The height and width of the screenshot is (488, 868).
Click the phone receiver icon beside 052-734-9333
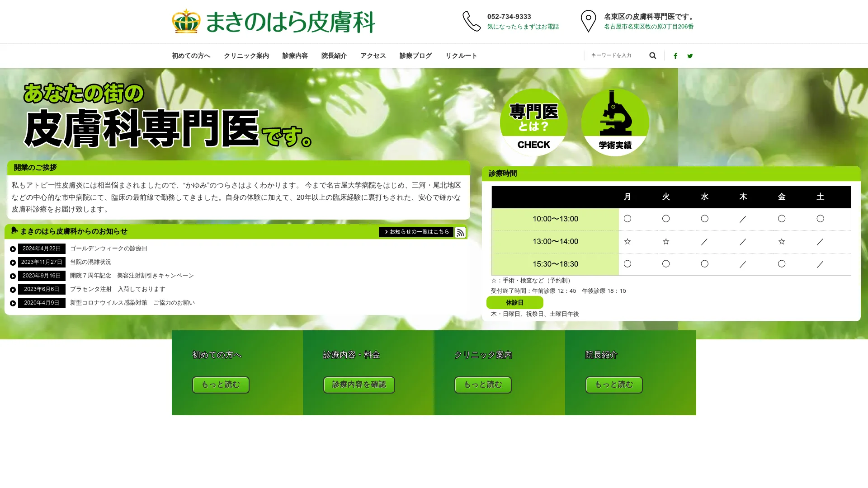point(471,21)
